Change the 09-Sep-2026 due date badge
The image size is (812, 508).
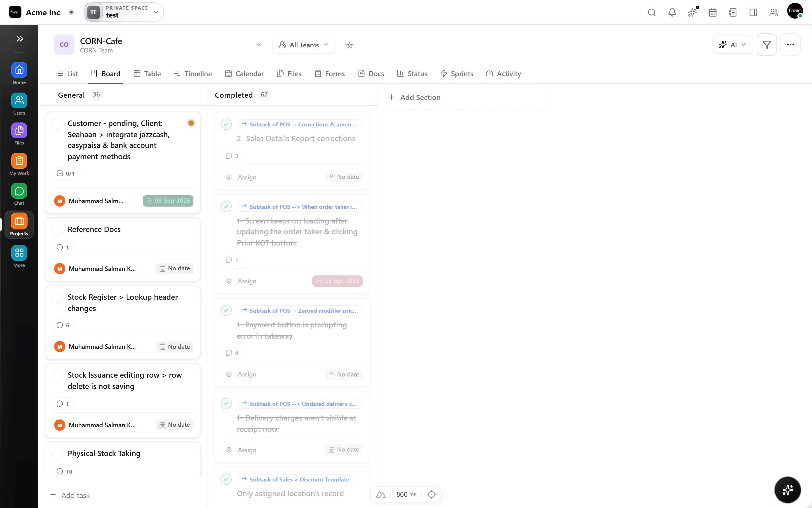[168, 201]
